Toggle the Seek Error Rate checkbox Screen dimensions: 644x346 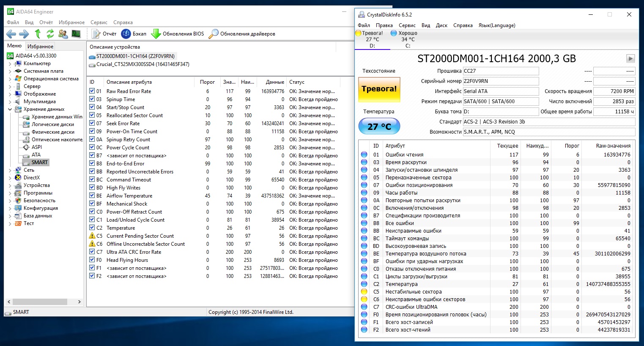point(92,124)
